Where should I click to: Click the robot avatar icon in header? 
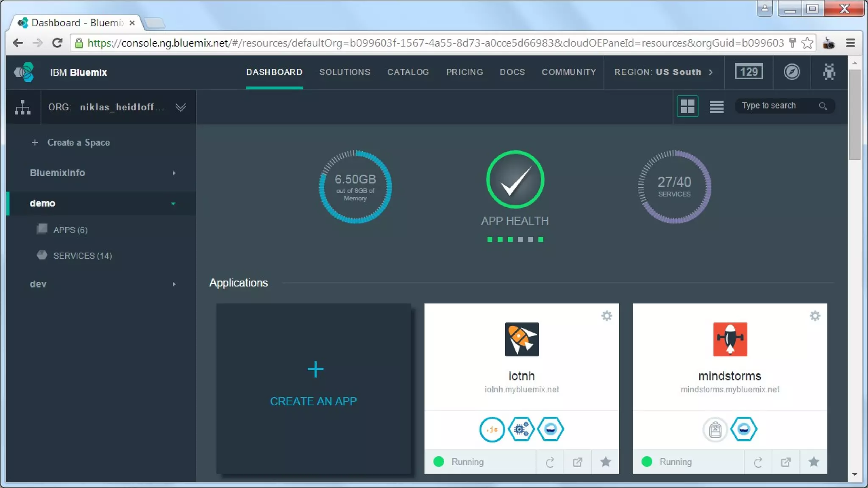tap(829, 72)
